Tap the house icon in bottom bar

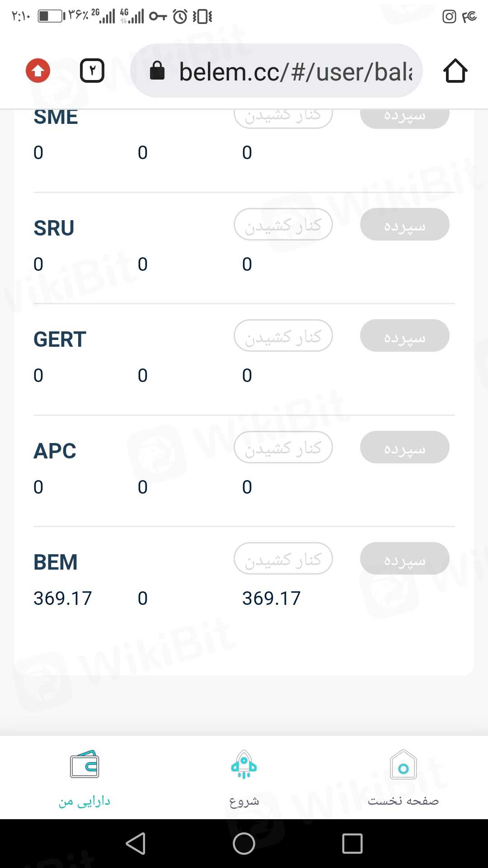pyautogui.click(x=404, y=764)
